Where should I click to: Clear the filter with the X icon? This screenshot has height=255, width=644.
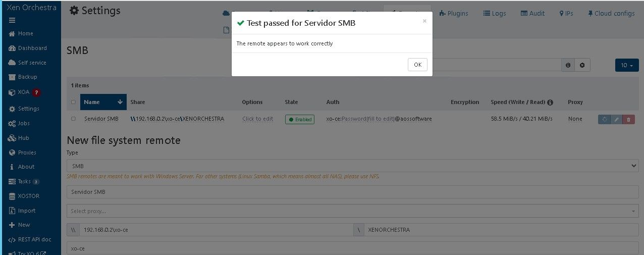tap(582, 65)
